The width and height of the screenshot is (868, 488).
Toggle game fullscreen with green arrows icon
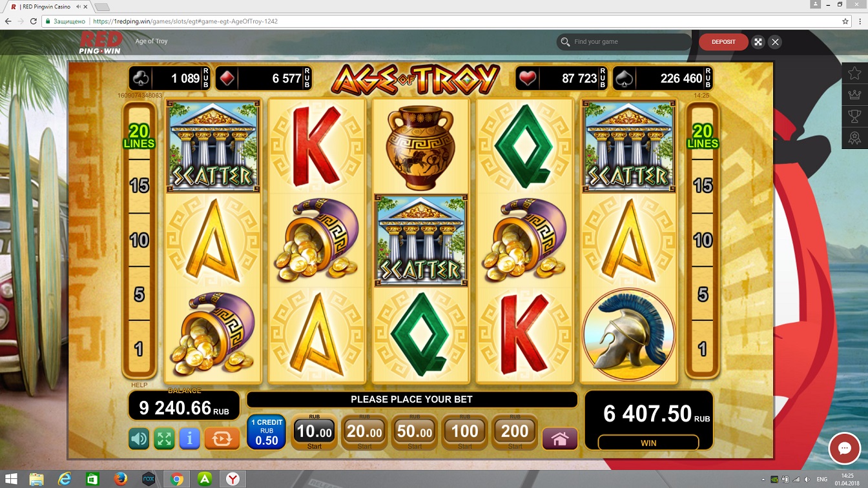pyautogui.click(x=164, y=439)
